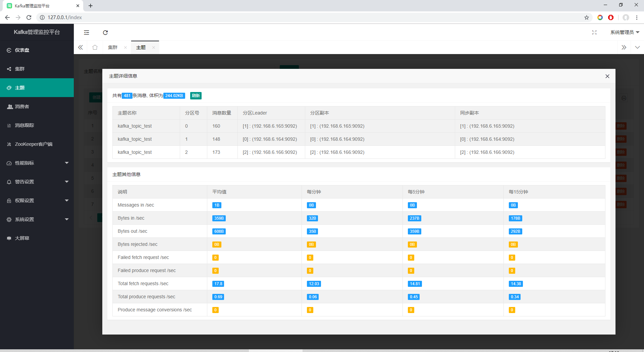Image resolution: width=644 pixels, height=352 pixels.
Task: Close the topic detail dialog
Action: coord(607,76)
